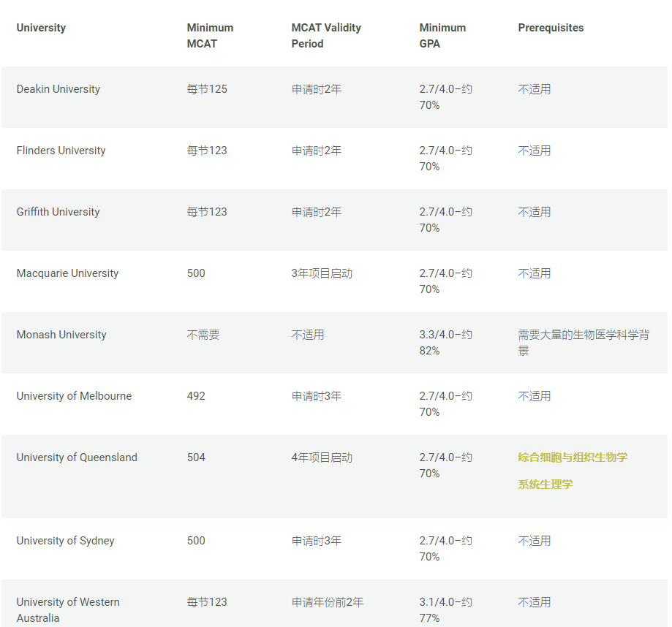Click Macquarie's validity 3年项目启动
672x627 pixels.
[x=322, y=273]
